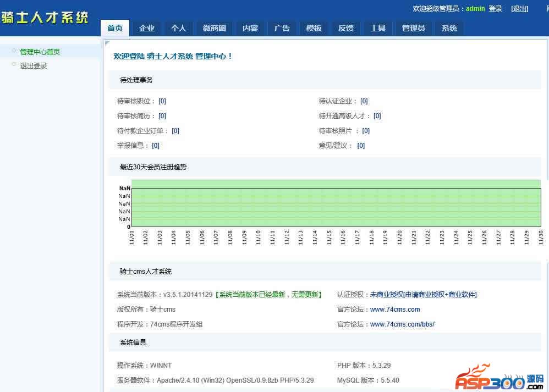Switch to the 个人 tab
The width and height of the screenshot is (549, 392).
point(179,28)
